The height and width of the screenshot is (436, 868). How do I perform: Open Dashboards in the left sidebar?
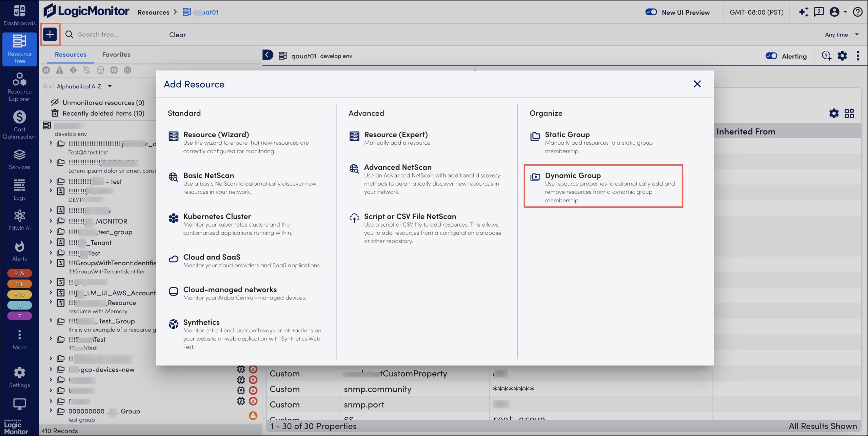(19, 15)
